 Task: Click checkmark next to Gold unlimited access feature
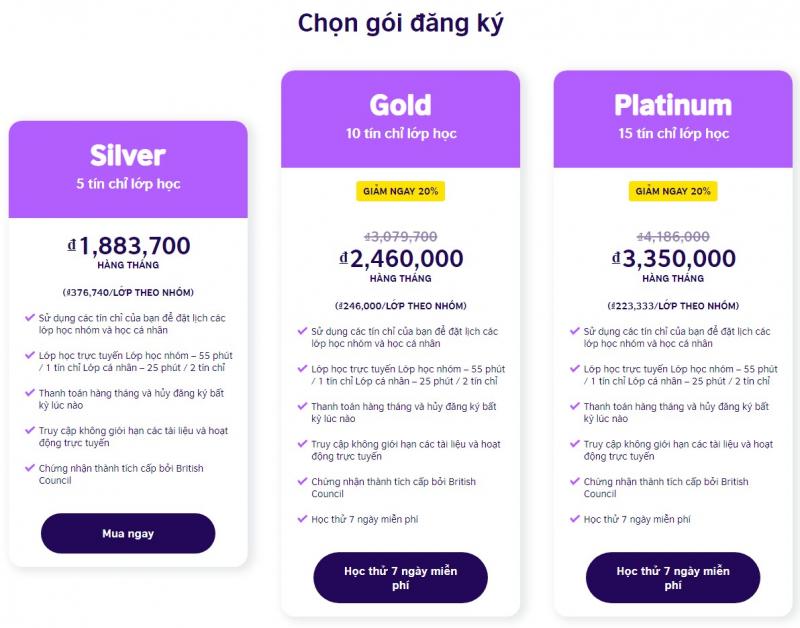pyautogui.click(x=303, y=444)
